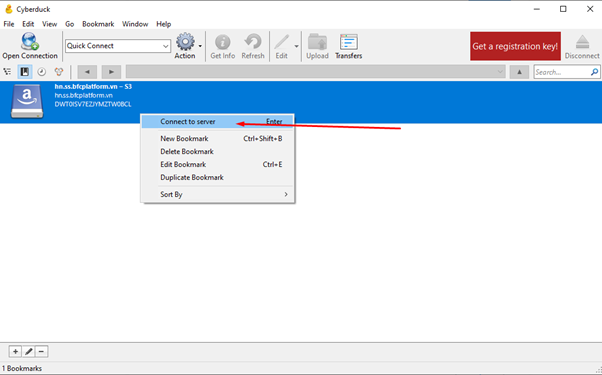Choose Connect to server in context menu
The height and width of the screenshot is (375, 602).
[x=218, y=122]
